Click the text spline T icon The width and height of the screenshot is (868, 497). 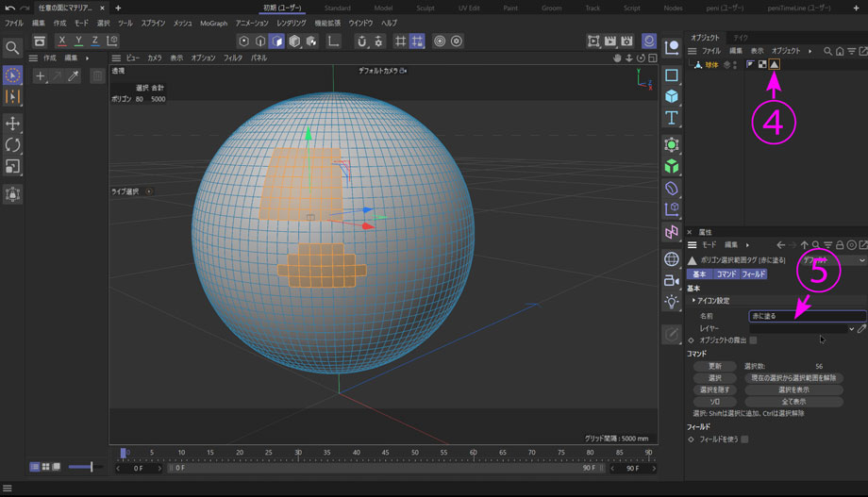pyautogui.click(x=672, y=118)
